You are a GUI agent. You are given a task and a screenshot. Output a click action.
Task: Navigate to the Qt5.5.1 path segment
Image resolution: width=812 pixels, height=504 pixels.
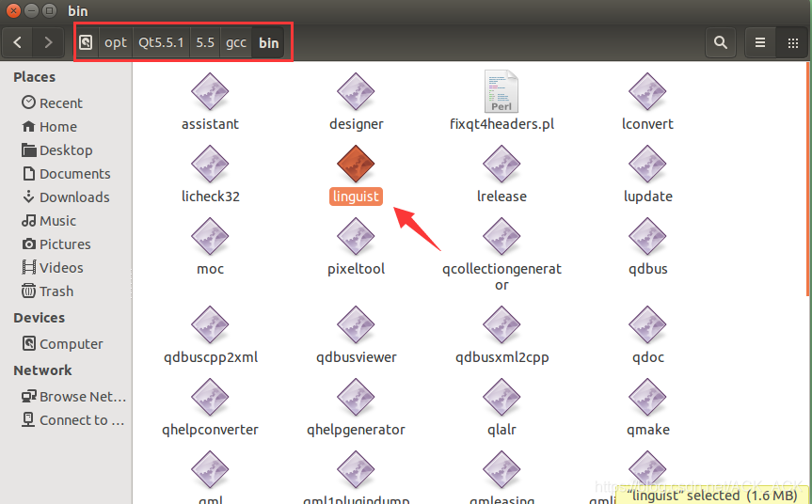(x=161, y=42)
